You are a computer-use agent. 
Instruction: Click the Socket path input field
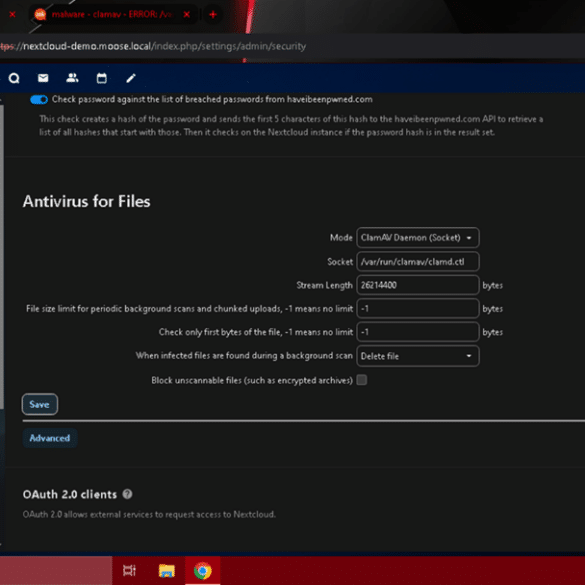click(x=417, y=262)
